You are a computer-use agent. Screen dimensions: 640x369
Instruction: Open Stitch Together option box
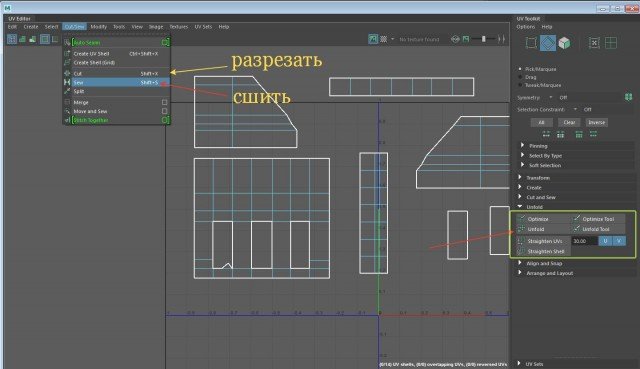tap(165, 120)
